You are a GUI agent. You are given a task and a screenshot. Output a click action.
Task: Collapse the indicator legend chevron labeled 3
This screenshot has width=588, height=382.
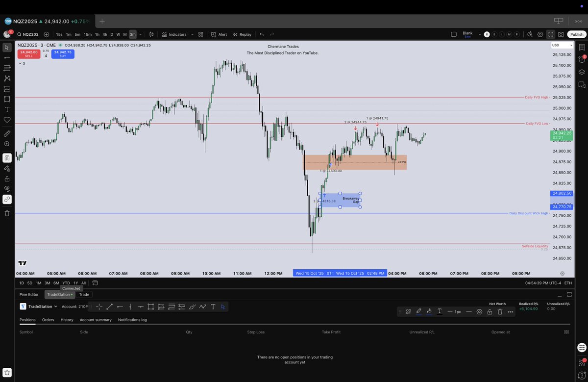coord(22,63)
